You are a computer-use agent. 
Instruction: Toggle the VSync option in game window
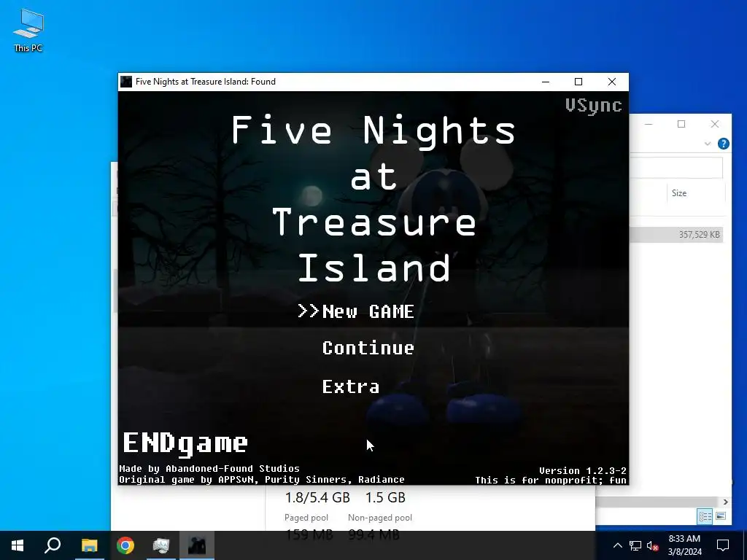coord(594,106)
